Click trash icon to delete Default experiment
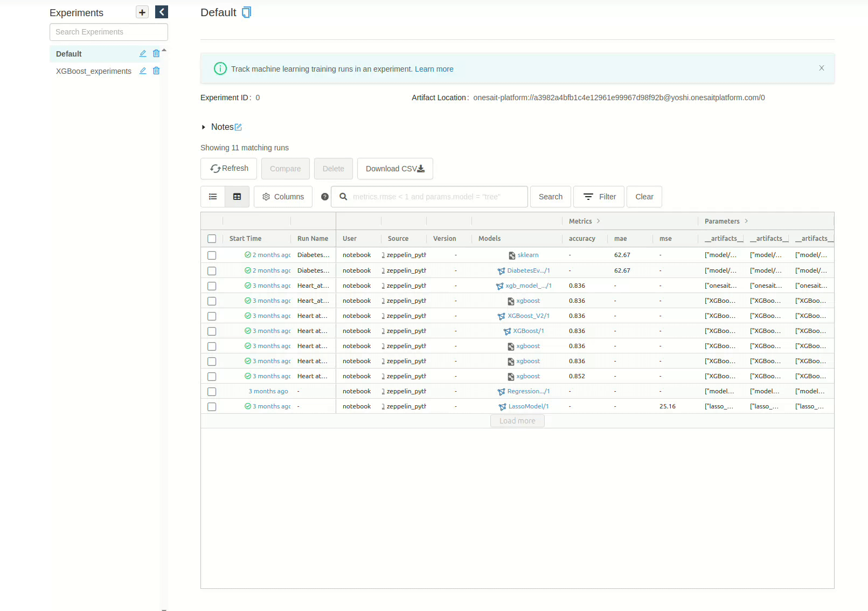 click(x=156, y=53)
